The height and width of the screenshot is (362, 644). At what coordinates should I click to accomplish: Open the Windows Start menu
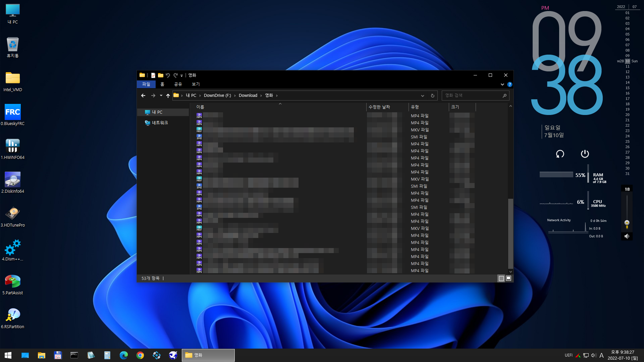(x=8, y=355)
